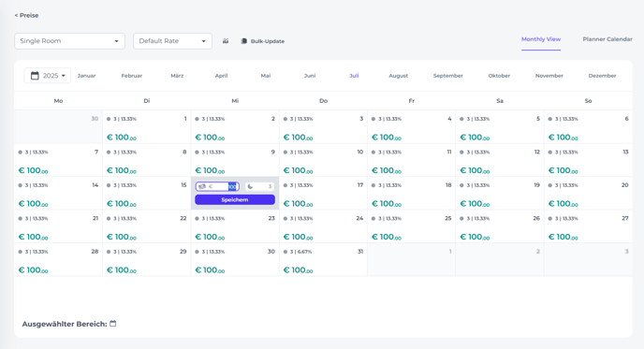The image size is (644, 349).
Task: Click the € 100 price on July 31
Action: pyautogui.click(x=299, y=270)
